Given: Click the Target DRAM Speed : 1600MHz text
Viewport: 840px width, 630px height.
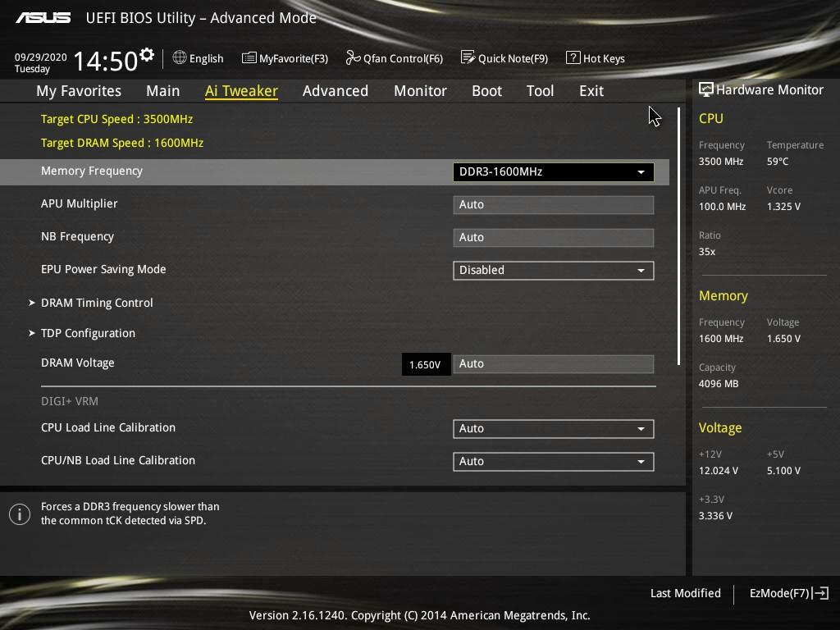Looking at the screenshot, I should click(122, 143).
